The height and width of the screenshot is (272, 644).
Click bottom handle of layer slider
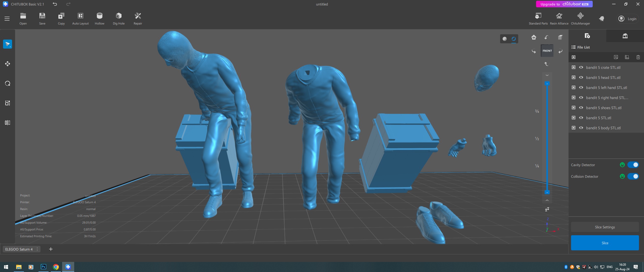547,192
